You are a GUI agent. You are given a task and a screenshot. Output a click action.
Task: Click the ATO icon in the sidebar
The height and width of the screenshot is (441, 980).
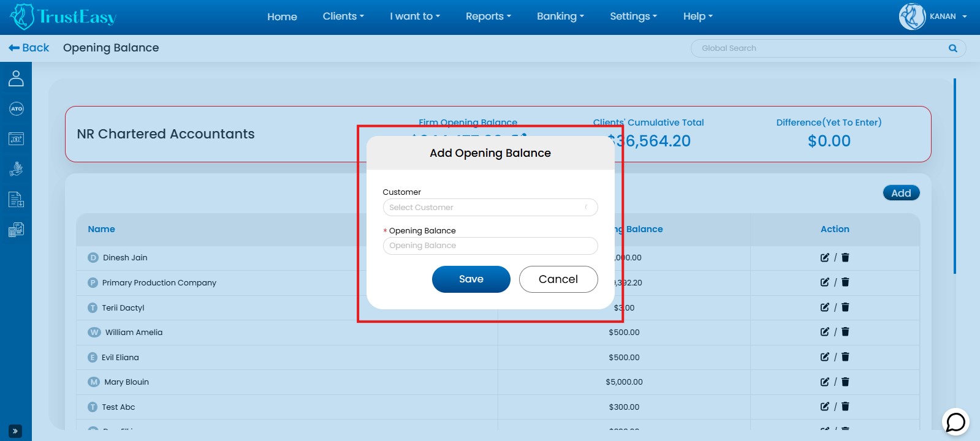[17, 109]
